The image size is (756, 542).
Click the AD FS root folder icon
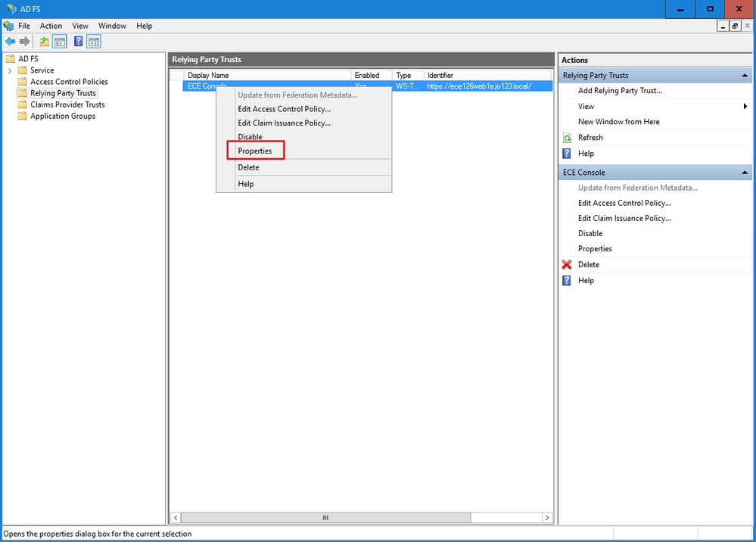point(10,59)
